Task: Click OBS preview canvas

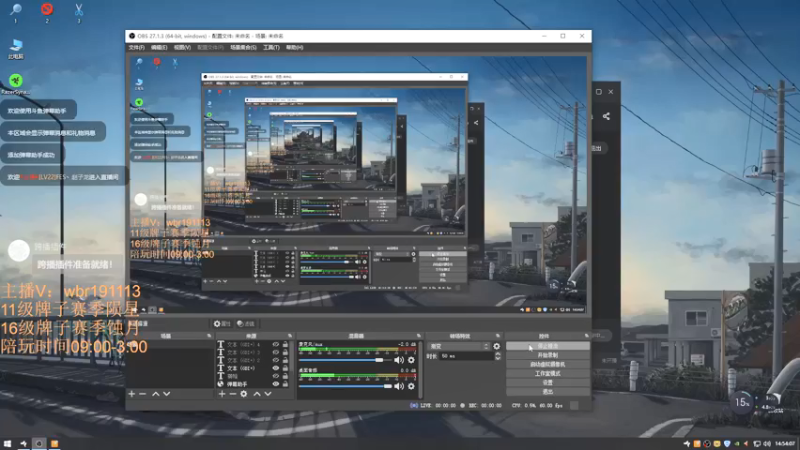Action: click(358, 184)
